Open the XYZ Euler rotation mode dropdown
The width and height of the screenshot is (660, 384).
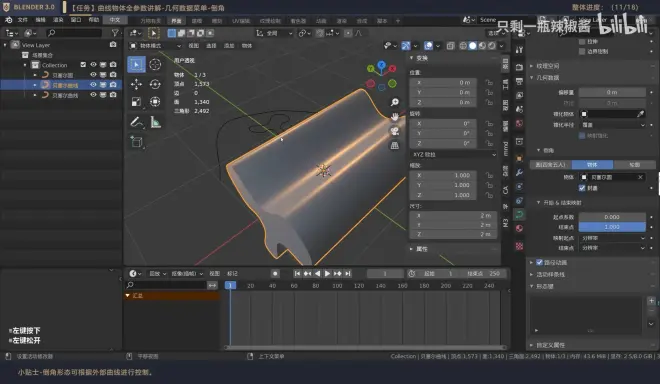coord(453,155)
